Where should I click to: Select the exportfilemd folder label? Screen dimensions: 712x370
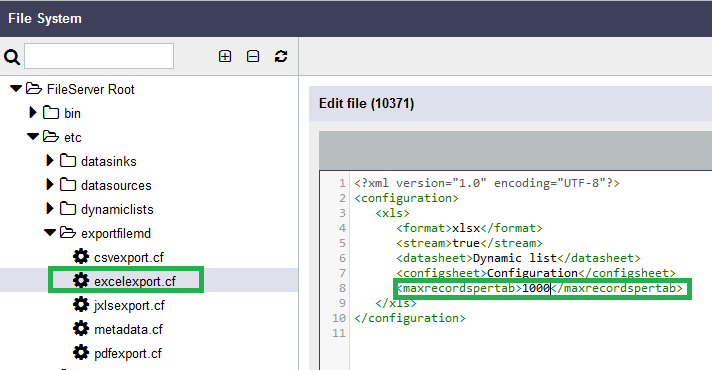pos(116,234)
